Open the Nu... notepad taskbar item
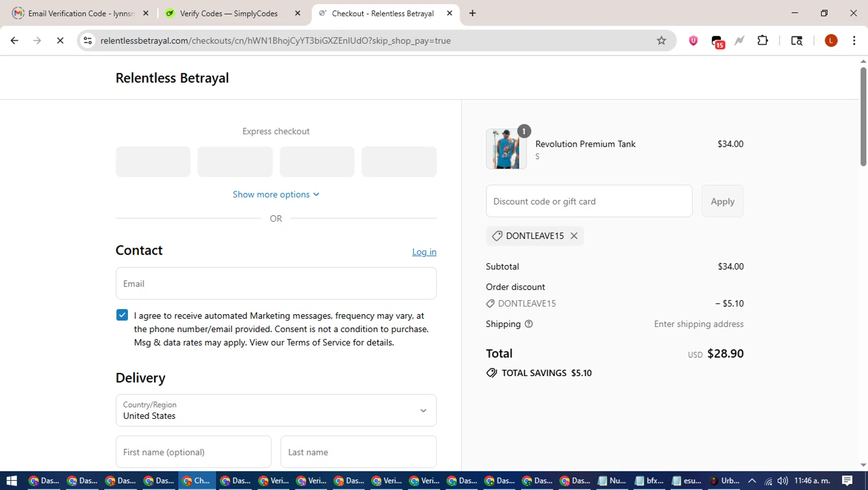 coord(612,481)
